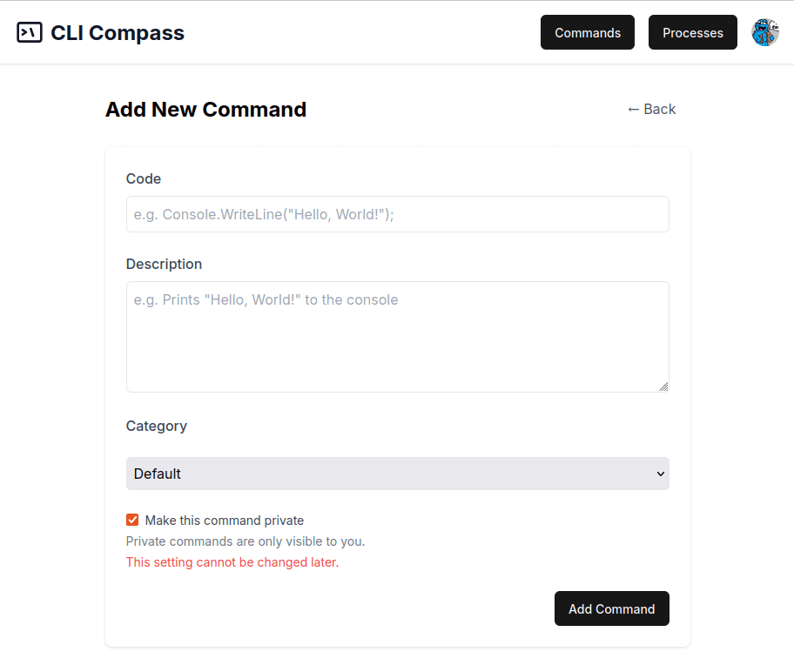This screenshot has height=672, width=794.
Task: Click the checkmark inside the private checkbox
Action: (131, 520)
